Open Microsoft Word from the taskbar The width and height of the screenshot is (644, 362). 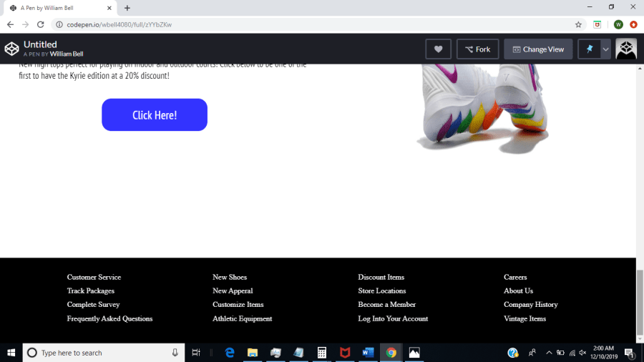(368, 353)
